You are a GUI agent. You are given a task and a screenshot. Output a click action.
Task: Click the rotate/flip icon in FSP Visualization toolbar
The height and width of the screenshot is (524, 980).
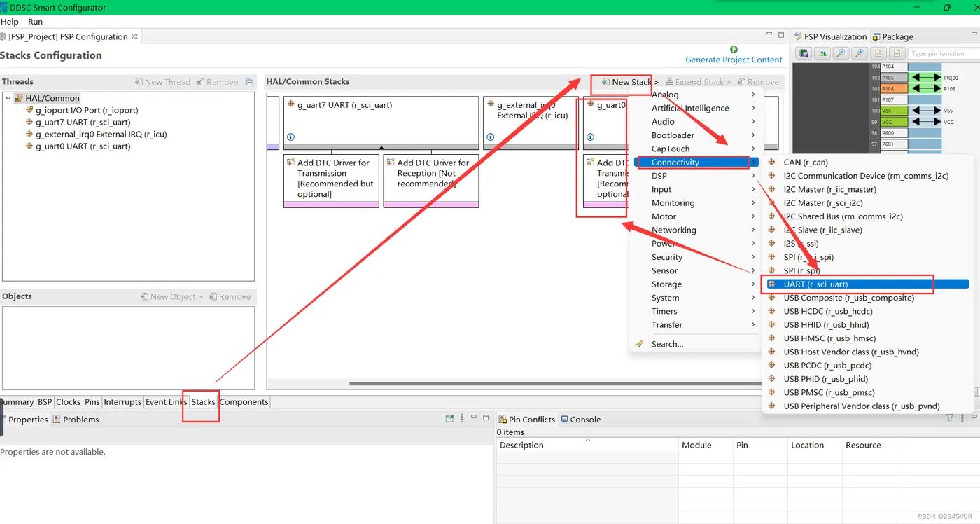pyautogui.click(x=823, y=53)
